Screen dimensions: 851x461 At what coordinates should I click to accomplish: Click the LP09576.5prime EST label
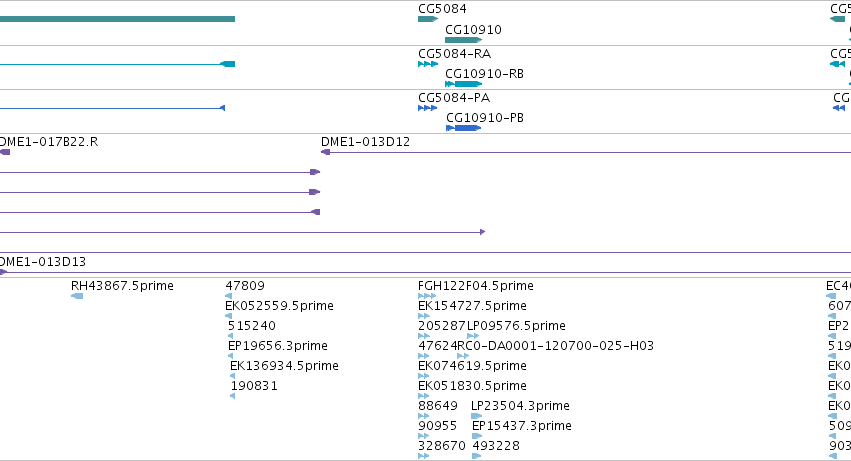[516, 326]
